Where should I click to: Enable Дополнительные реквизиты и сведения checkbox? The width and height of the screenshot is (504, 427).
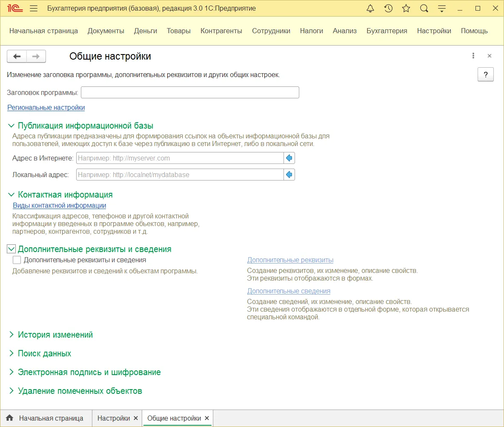pyautogui.click(x=17, y=260)
